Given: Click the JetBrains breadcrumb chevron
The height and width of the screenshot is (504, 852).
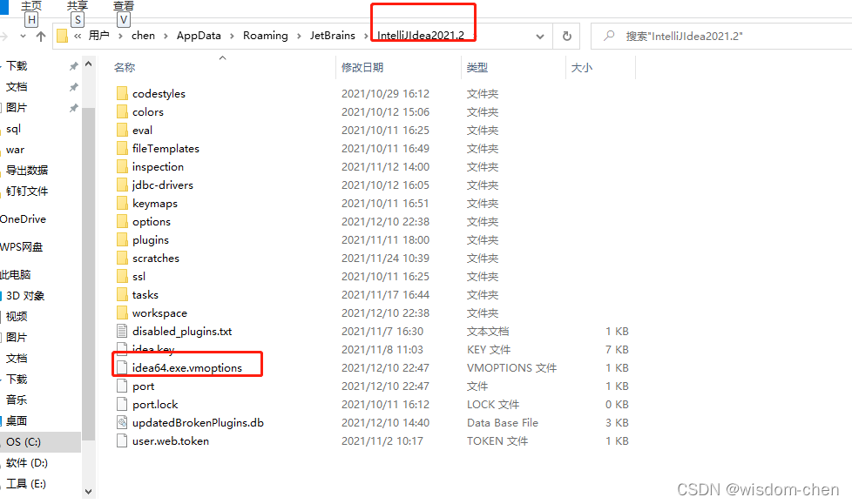Looking at the screenshot, I should [x=368, y=36].
